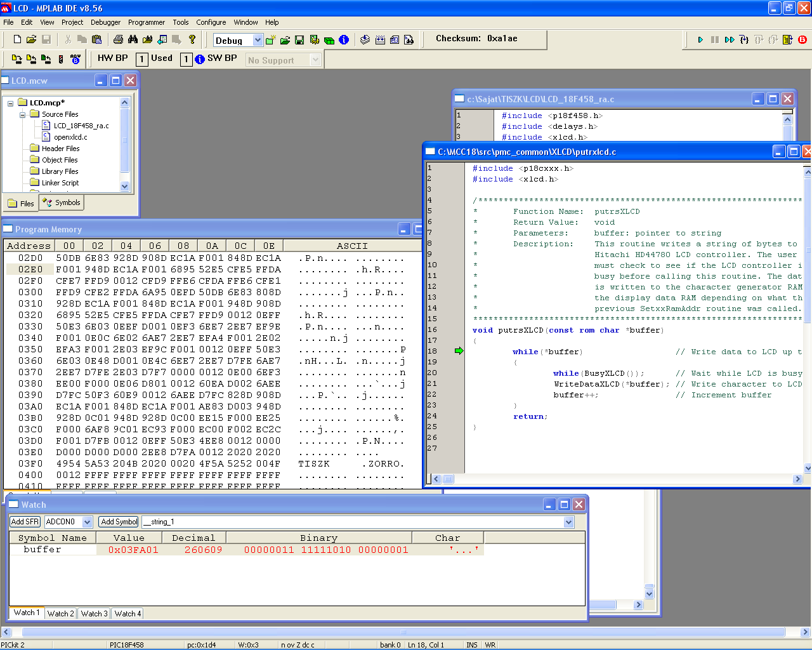This screenshot has width=812, height=650.
Task: Click the blue info icon beside SW BP
Action: (200, 59)
